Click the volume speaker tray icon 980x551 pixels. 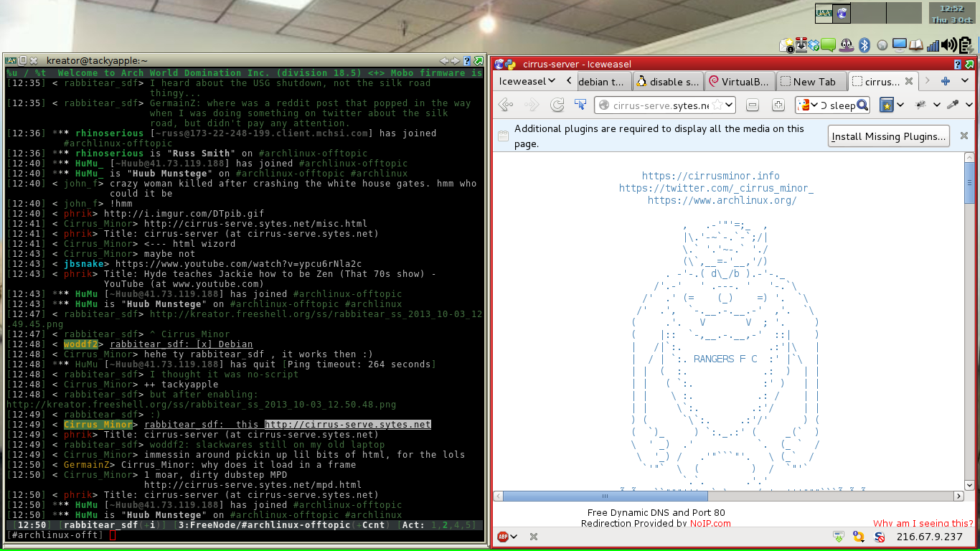[x=948, y=45]
